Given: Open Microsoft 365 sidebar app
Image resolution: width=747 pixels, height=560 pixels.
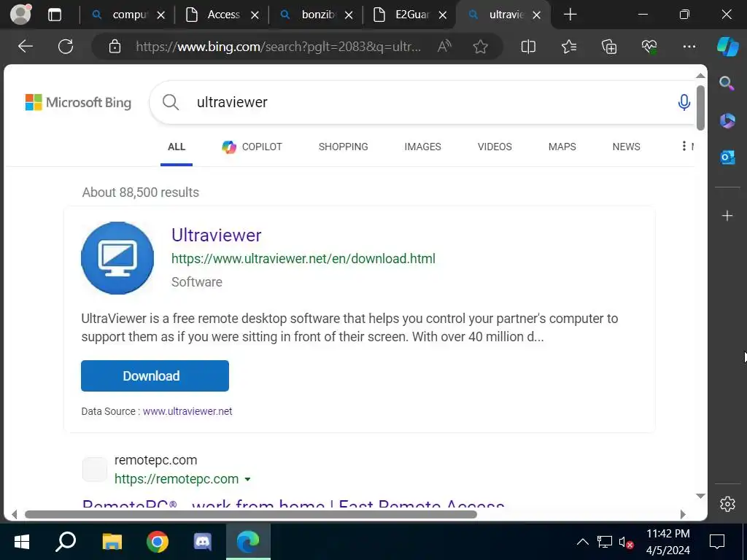Looking at the screenshot, I should coord(727,120).
